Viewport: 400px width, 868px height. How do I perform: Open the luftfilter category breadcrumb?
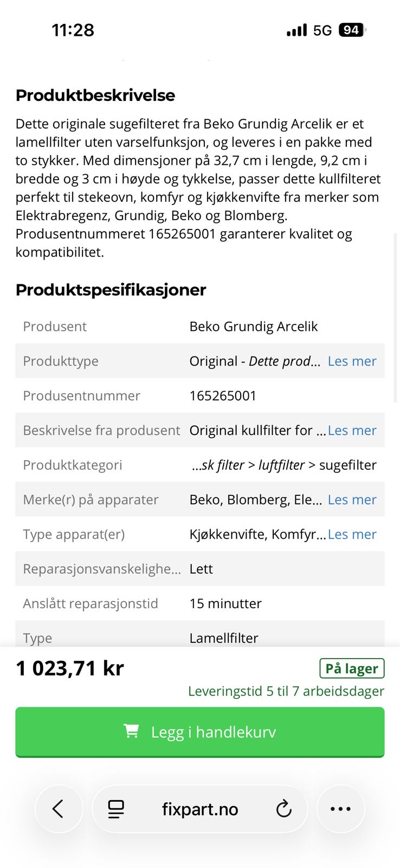click(x=281, y=465)
